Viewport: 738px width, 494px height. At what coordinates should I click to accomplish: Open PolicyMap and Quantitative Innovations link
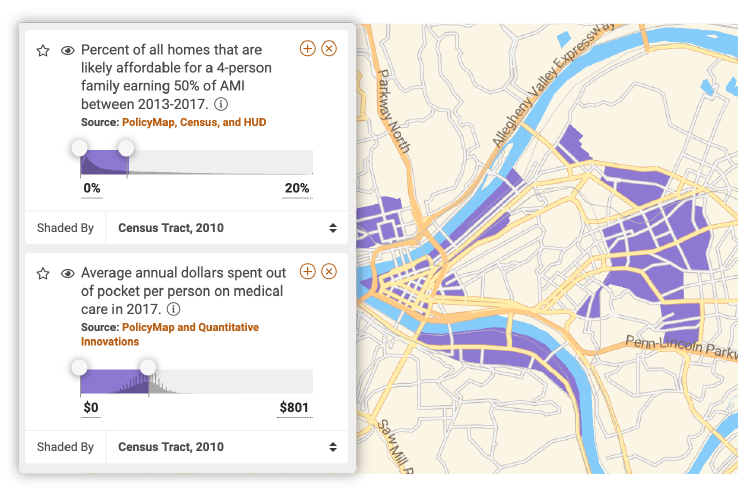(170, 334)
